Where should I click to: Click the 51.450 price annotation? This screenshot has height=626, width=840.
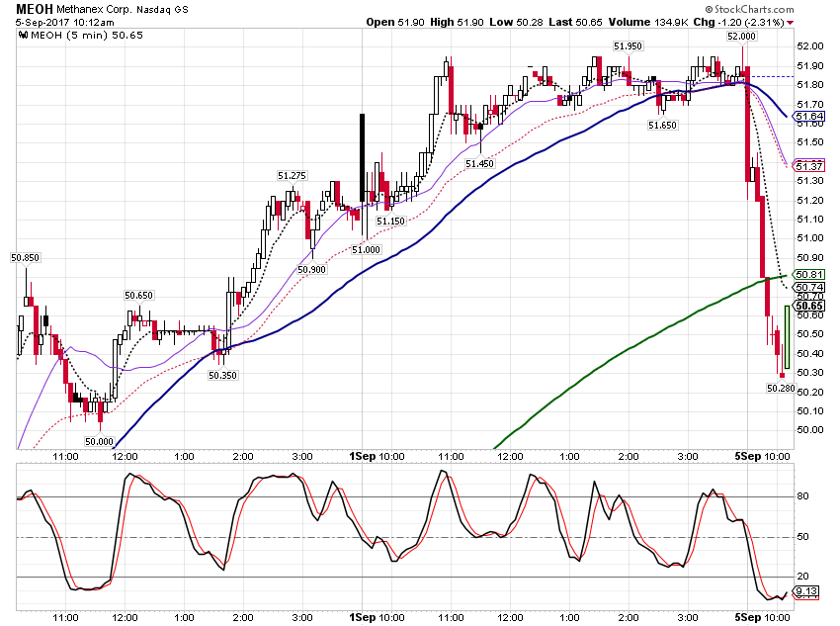[x=479, y=164]
